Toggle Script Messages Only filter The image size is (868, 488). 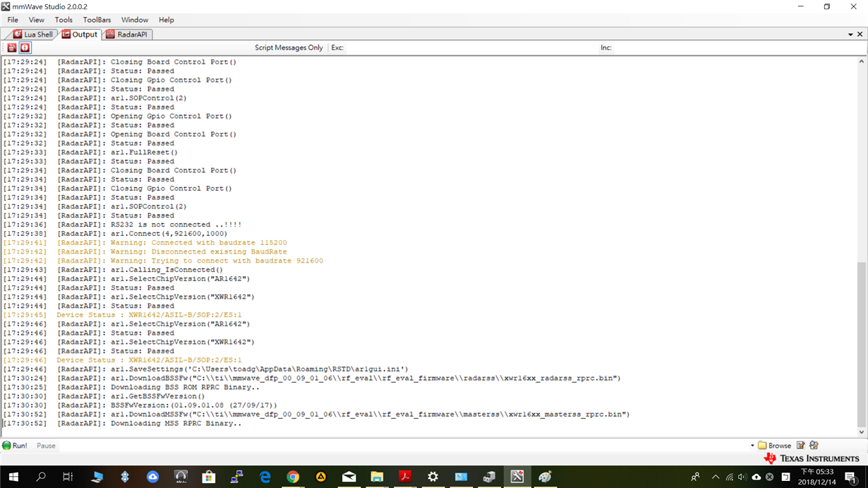[x=289, y=48]
